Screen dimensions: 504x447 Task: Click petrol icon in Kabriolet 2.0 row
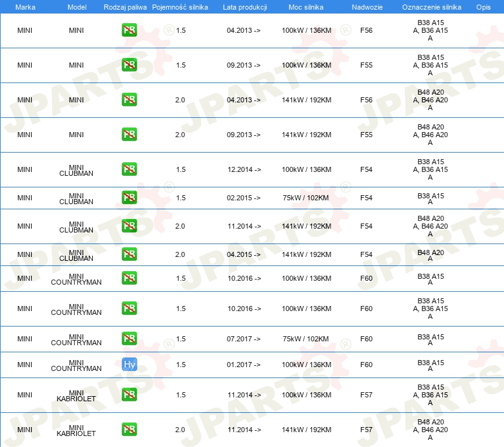point(129,430)
